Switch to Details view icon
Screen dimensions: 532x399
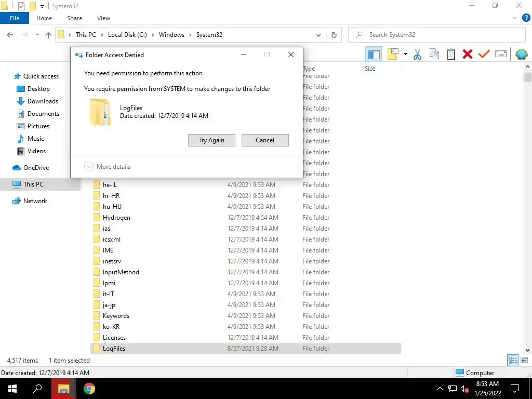click(x=513, y=361)
